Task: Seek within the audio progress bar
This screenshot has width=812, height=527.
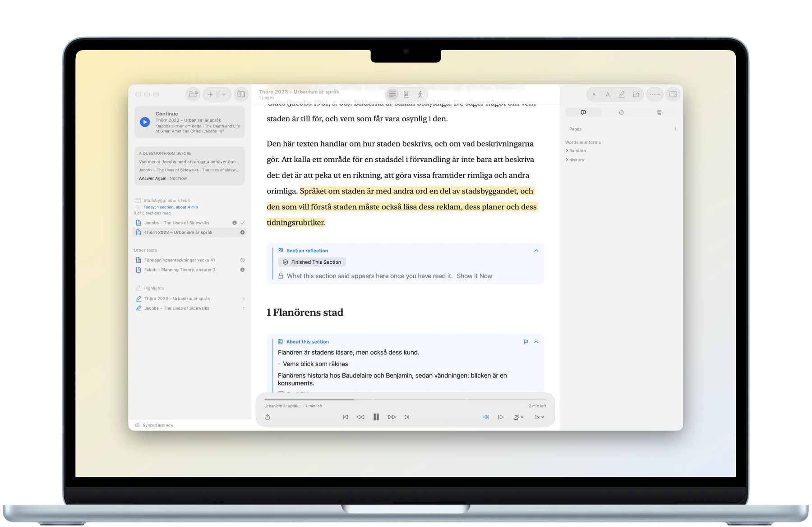Action: pos(405,399)
